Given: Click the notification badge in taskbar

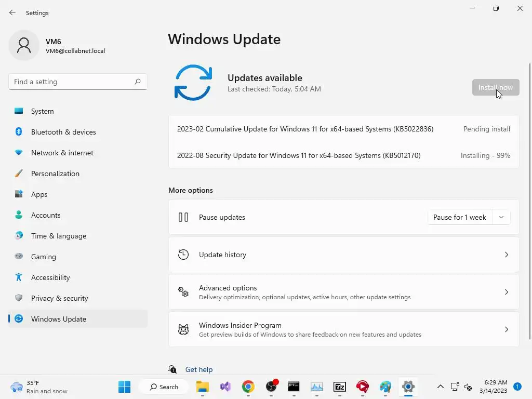Looking at the screenshot, I should pos(517,387).
